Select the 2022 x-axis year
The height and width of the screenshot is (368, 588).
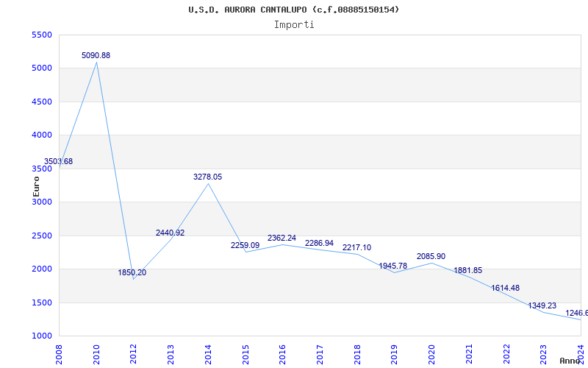(x=506, y=354)
